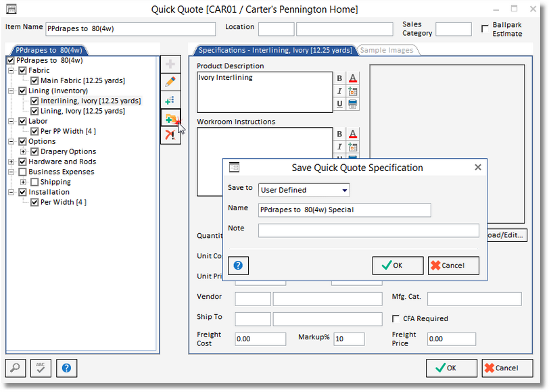Click the Sales Category field

(454, 30)
